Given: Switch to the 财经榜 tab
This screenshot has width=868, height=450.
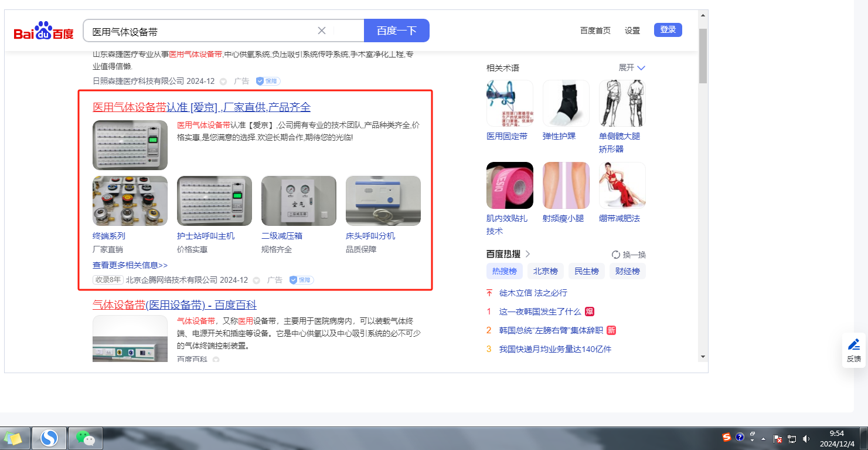Looking at the screenshot, I should pyautogui.click(x=628, y=271).
